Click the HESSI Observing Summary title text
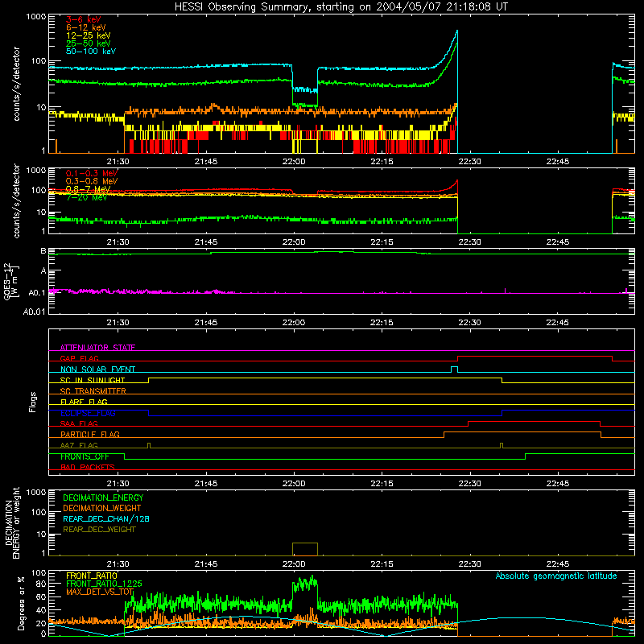 click(341, 7)
